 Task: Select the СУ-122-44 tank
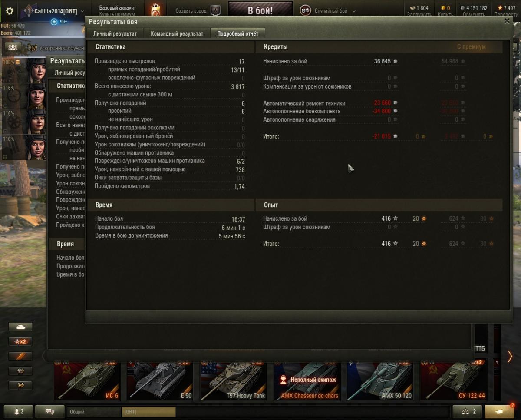[x=453, y=380]
